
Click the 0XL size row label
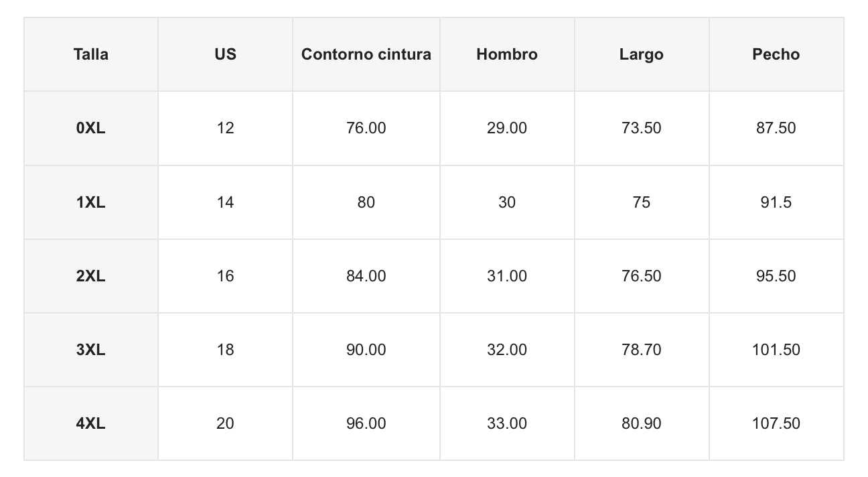pos(91,128)
